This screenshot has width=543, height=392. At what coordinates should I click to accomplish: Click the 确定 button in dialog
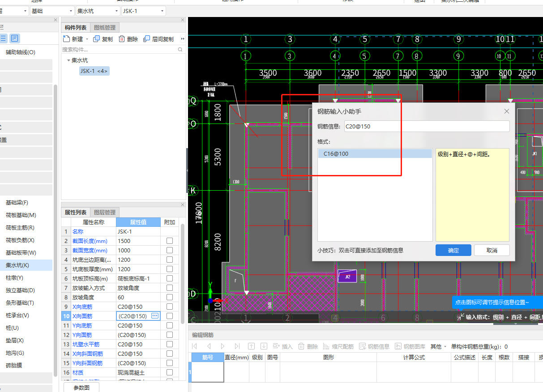(453, 250)
